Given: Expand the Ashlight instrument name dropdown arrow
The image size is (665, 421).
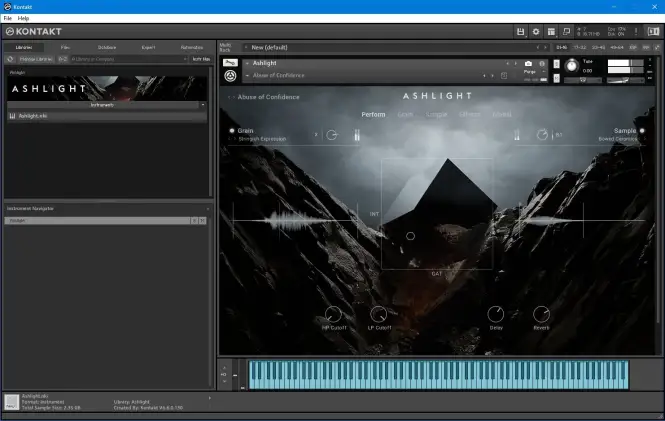Looking at the screenshot, I should [x=247, y=63].
